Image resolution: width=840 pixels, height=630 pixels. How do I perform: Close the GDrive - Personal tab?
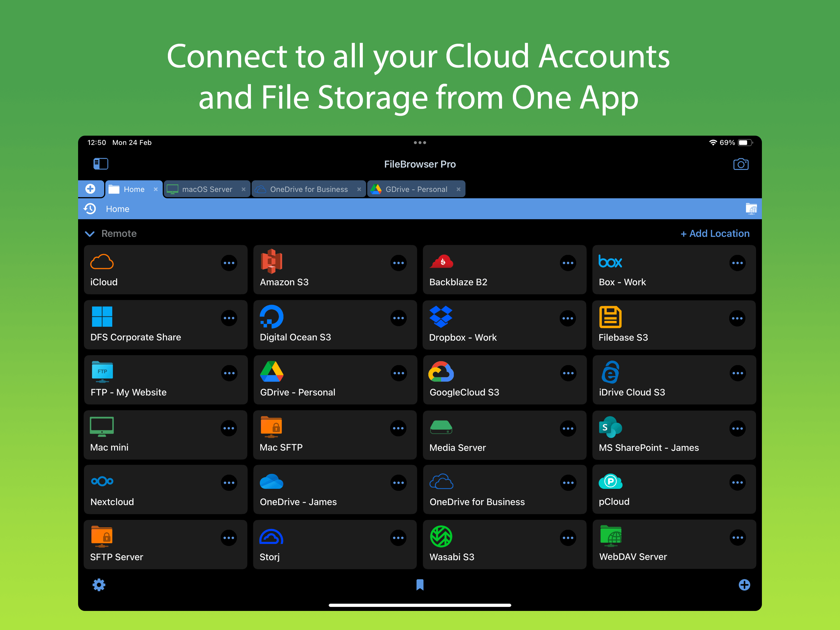458,189
